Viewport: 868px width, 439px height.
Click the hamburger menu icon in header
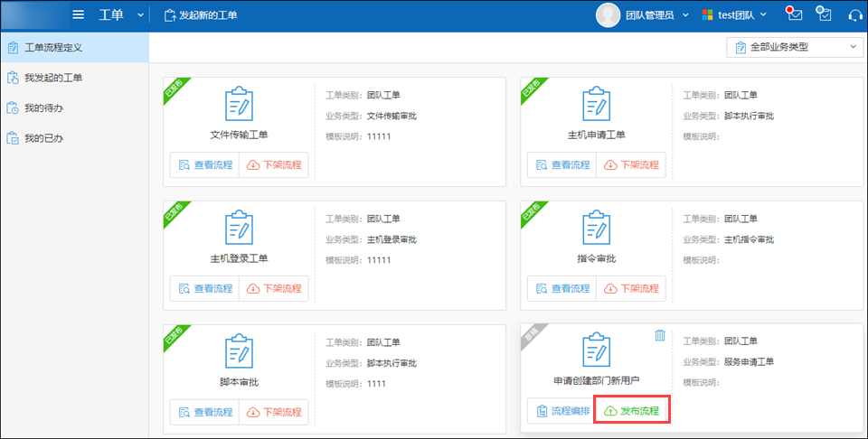79,14
